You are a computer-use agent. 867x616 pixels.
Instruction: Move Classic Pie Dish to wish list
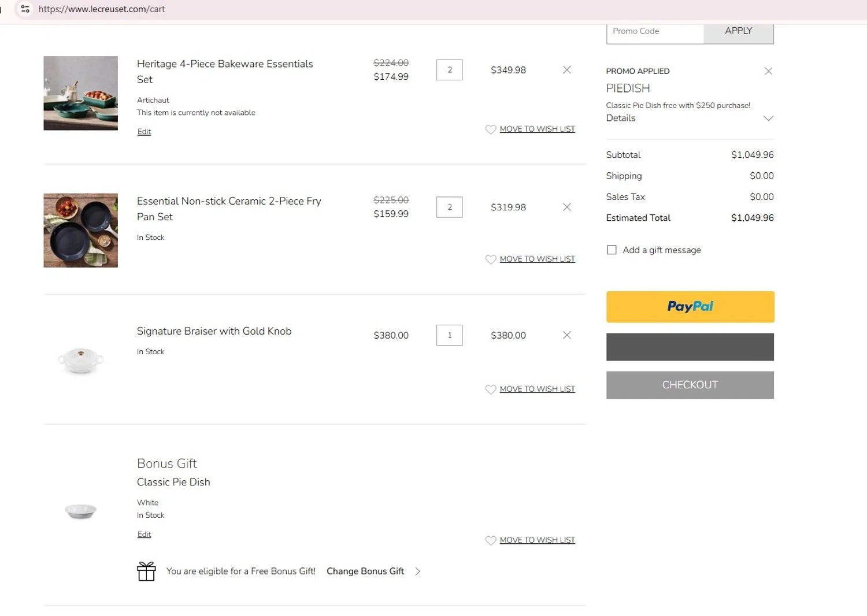point(537,540)
